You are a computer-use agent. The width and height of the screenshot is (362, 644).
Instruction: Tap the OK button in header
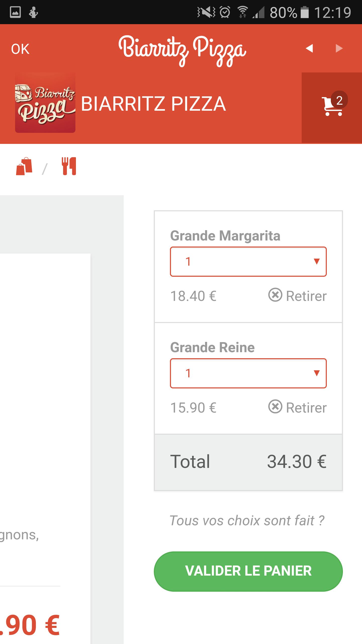point(20,49)
